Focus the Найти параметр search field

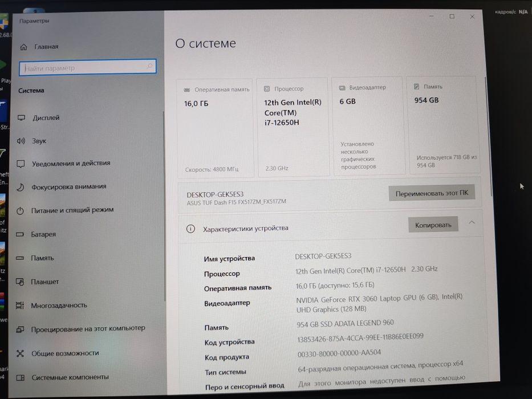point(88,67)
